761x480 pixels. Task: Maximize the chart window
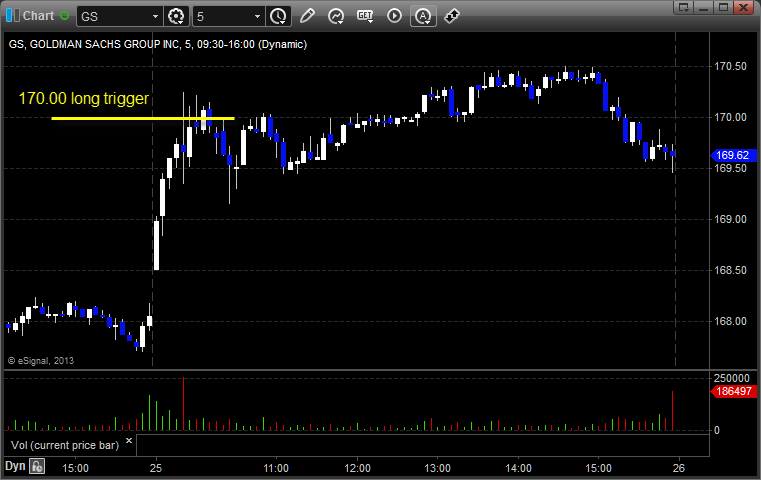[x=724, y=7]
